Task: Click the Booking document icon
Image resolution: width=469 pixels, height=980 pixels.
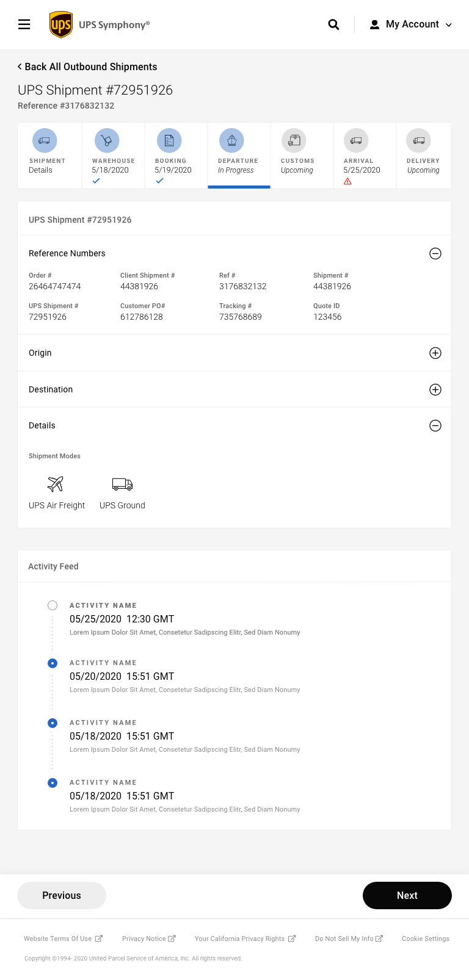Action: tap(169, 140)
